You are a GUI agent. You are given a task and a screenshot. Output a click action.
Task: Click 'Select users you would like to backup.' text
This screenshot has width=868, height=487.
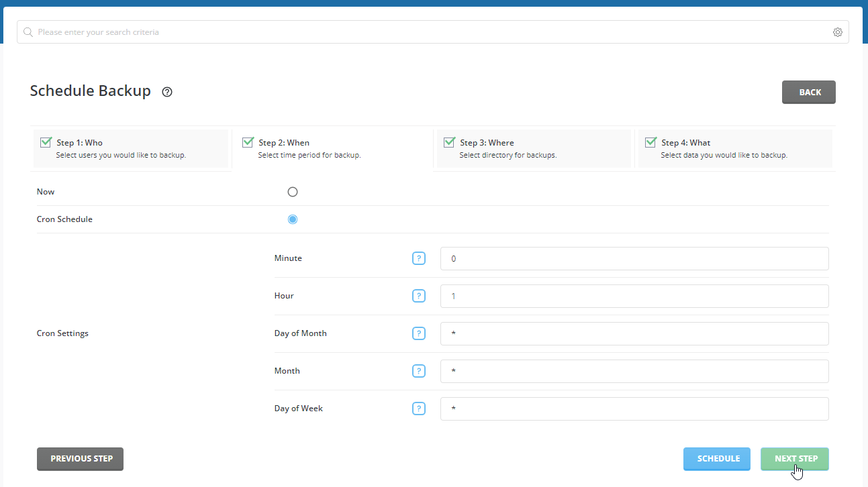121,155
